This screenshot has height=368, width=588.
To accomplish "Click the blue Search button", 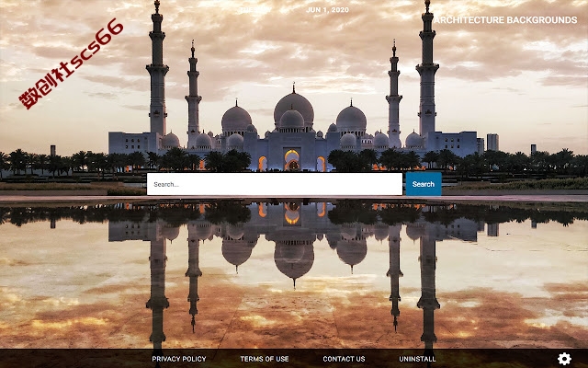I will point(424,184).
